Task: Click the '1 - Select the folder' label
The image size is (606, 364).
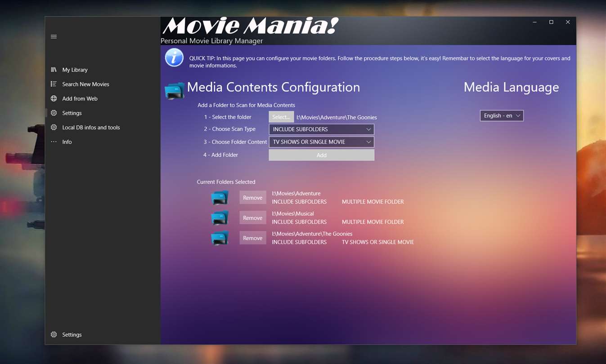Action: [x=228, y=117]
